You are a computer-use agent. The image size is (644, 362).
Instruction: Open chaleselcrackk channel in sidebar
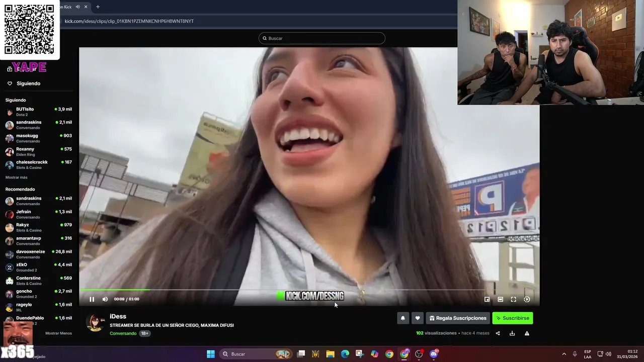coord(39,165)
